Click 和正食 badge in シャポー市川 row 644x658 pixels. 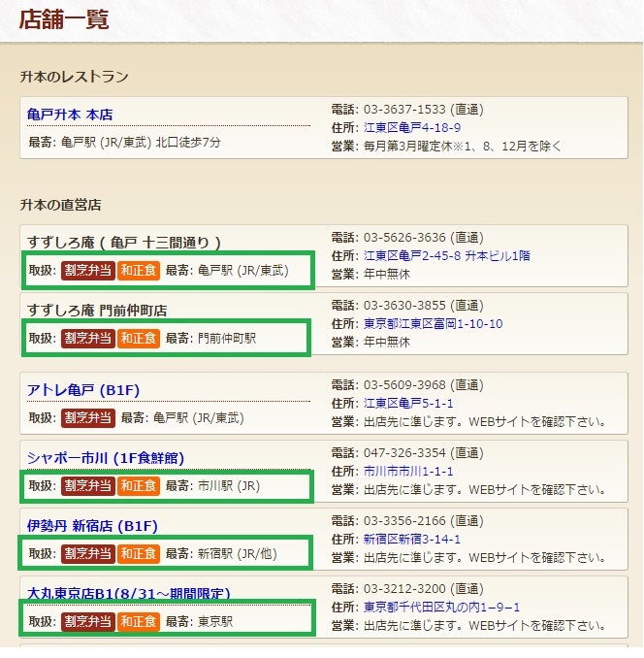(x=139, y=486)
